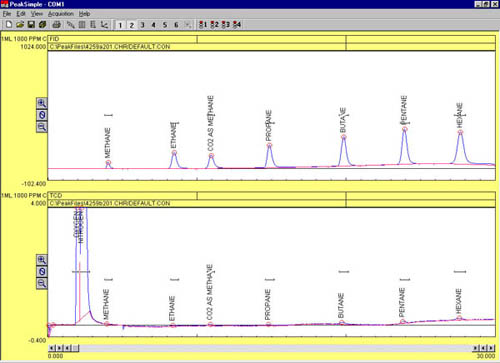Toggle channel 1 display button
This screenshot has width=500, height=363.
(x=120, y=25)
